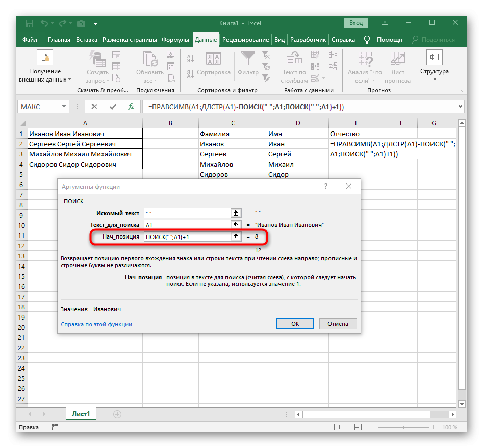Screen dimensions: 483x448
Task: Click the fx Insert Function icon
Action: coord(131,107)
